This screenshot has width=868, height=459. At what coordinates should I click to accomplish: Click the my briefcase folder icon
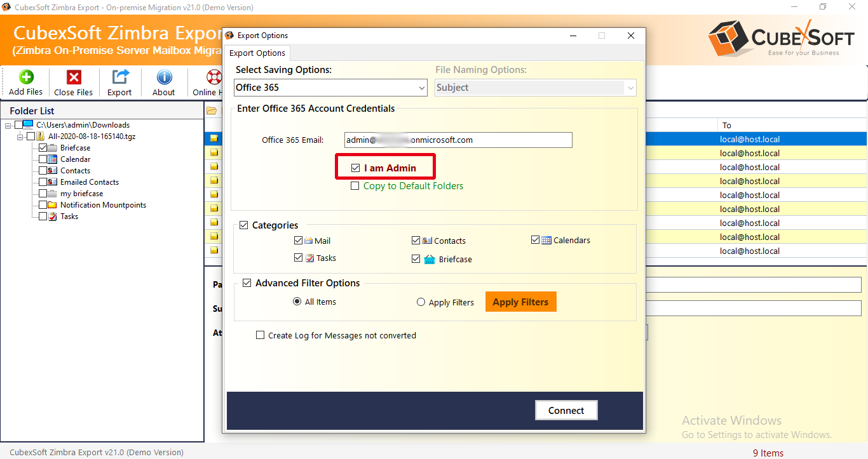[x=53, y=194]
